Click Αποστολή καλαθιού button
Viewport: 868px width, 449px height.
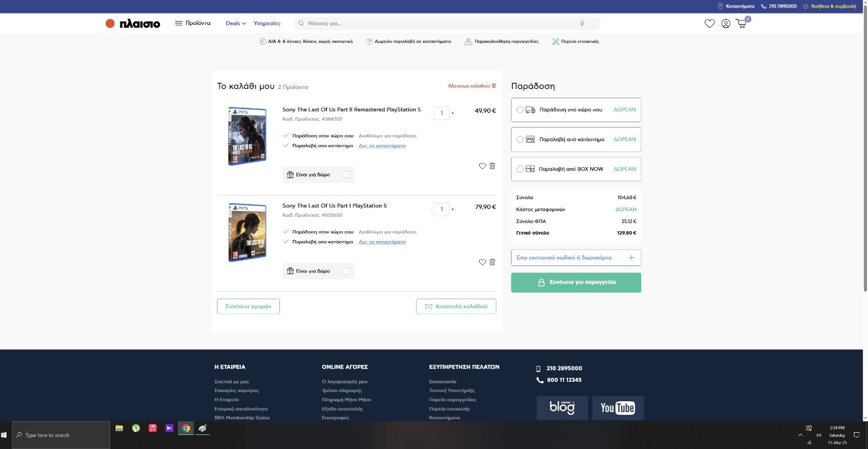pyautogui.click(x=456, y=306)
